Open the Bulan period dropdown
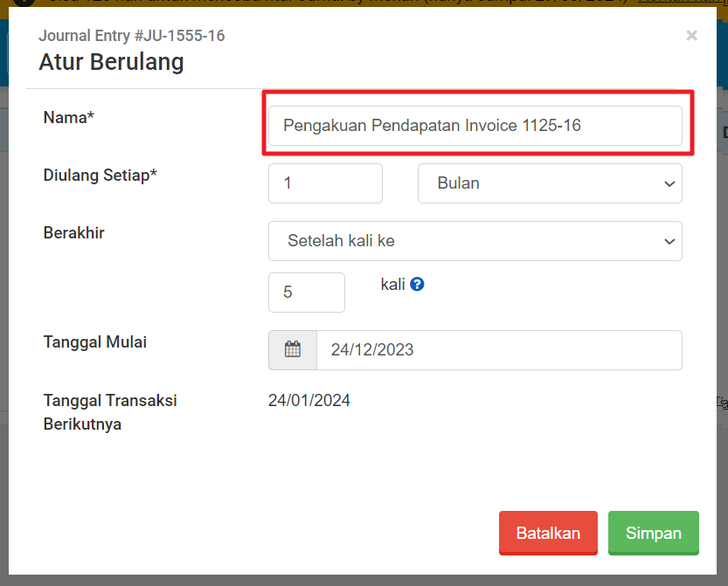The height and width of the screenshot is (586, 728). (549, 183)
